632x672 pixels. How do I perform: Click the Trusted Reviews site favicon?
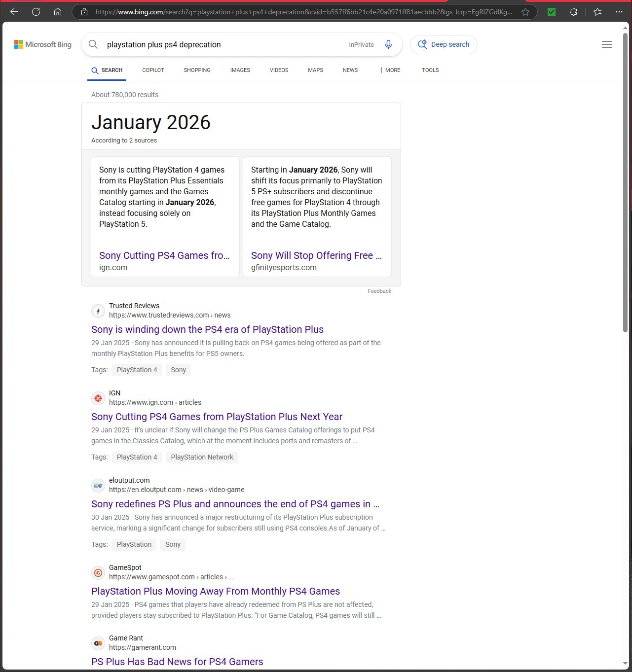[98, 311]
